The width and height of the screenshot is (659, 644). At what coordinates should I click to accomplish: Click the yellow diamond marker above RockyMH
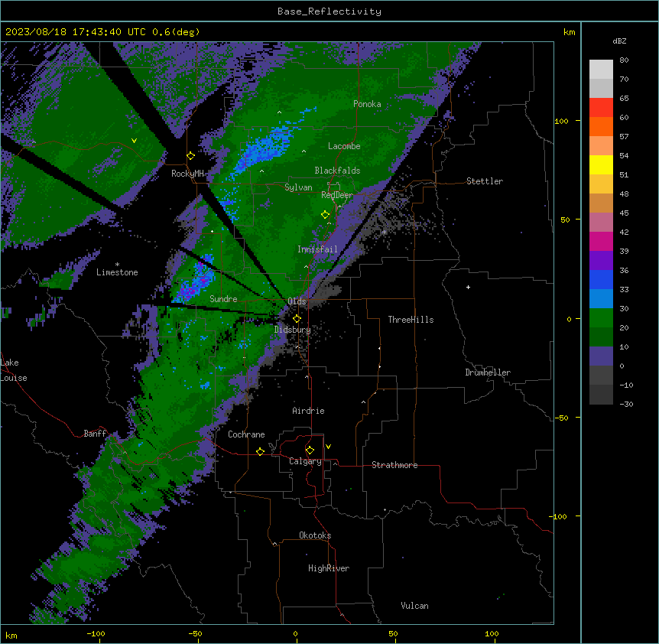point(191,156)
